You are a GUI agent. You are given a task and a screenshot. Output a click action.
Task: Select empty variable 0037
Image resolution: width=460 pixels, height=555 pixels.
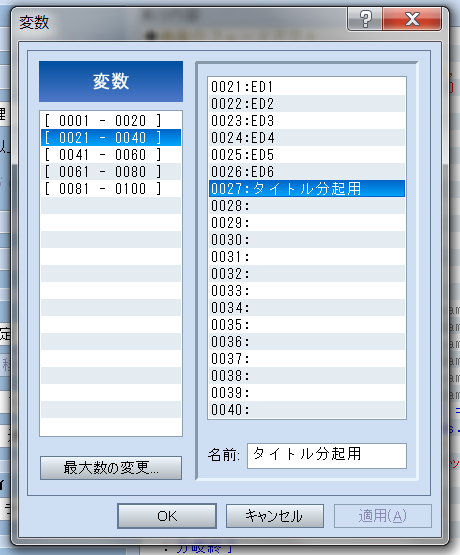click(307, 359)
